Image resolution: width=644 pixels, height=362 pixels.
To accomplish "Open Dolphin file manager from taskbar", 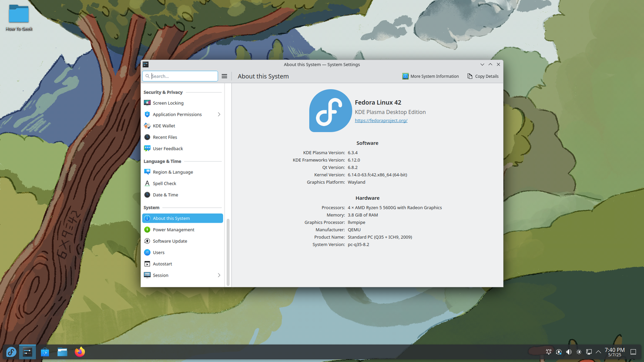I will pos(62,352).
